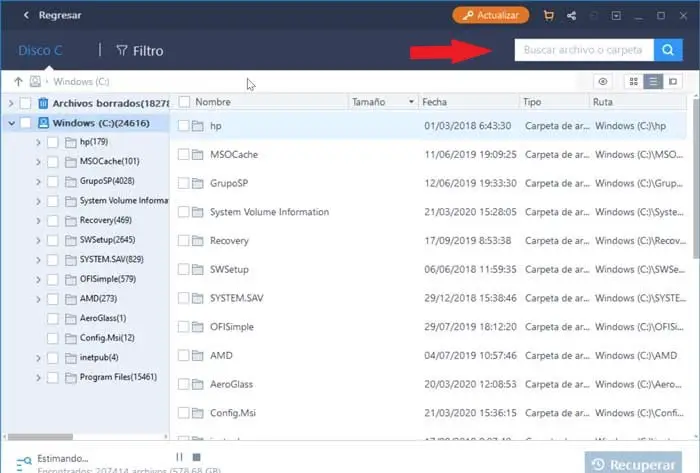Click the share icon in title bar
700x473 pixels.
(x=571, y=16)
